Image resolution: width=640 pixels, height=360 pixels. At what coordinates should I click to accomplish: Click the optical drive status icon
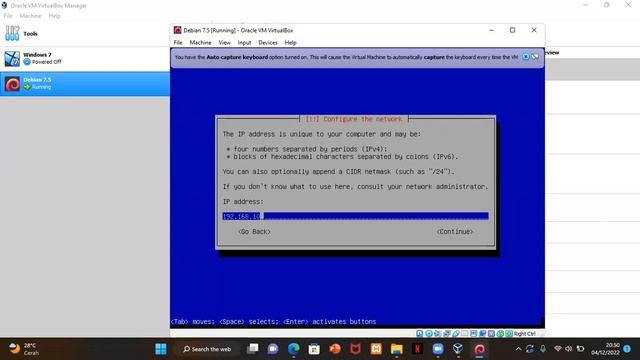click(x=429, y=333)
